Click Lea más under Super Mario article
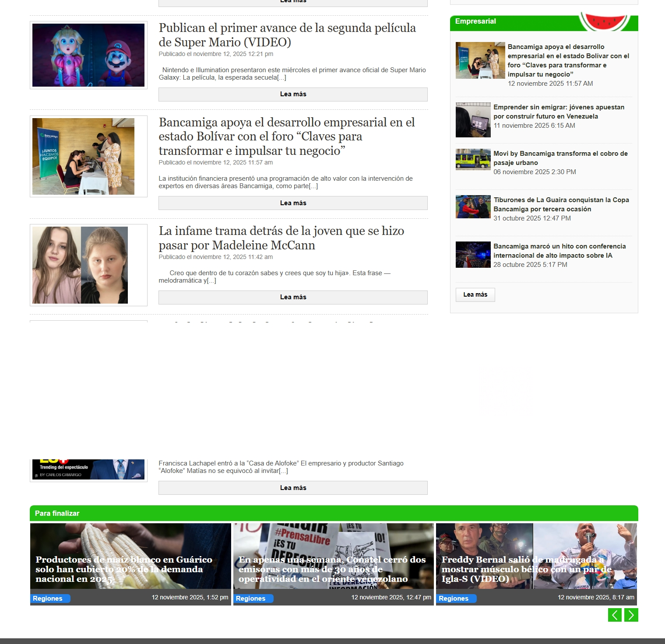The width and height of the screenshot is (665, 644). click(x=293, y=94)
